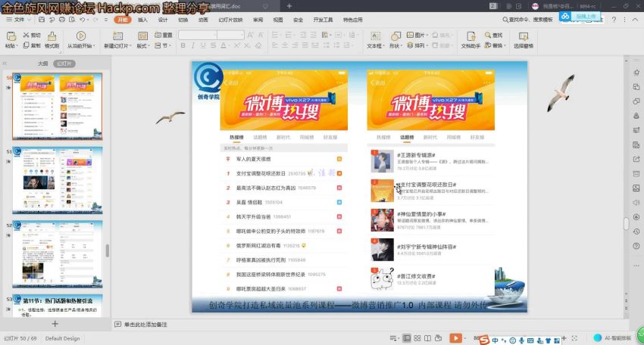Open the font name combo box
The height and width of the screenshot is (345, 644).
pos(198,35)
